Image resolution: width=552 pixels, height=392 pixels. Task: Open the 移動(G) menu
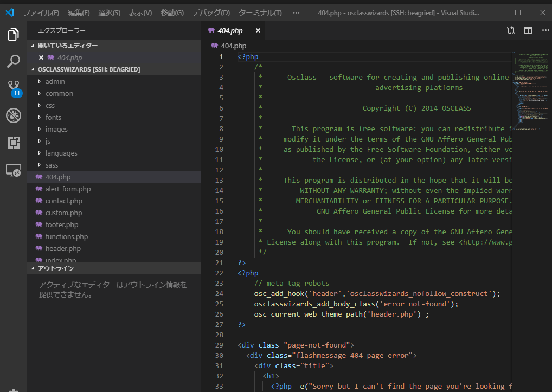[172, 13]
